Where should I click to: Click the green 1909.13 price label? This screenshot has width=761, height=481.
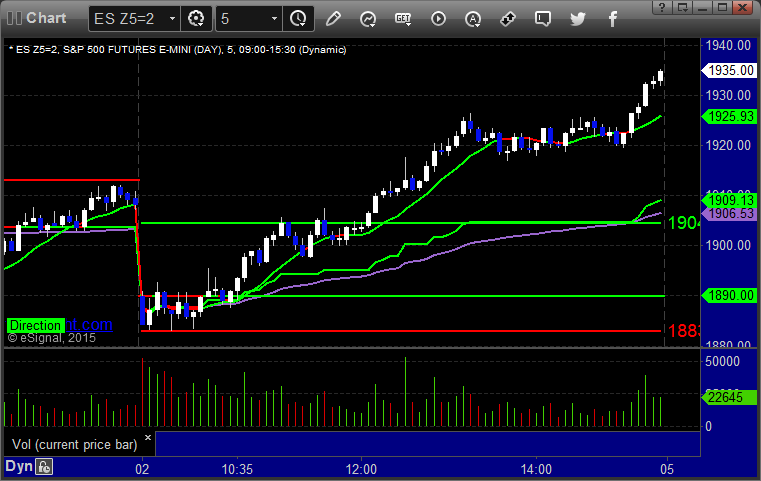(x=729, y=199)
